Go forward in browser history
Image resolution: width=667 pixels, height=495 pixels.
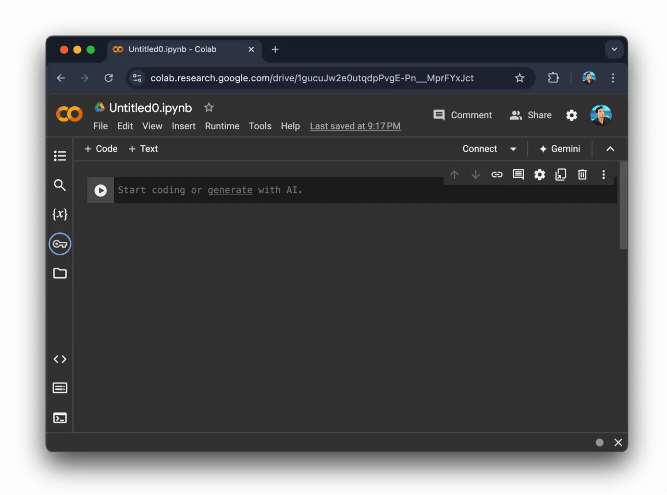tap(85, 78)
